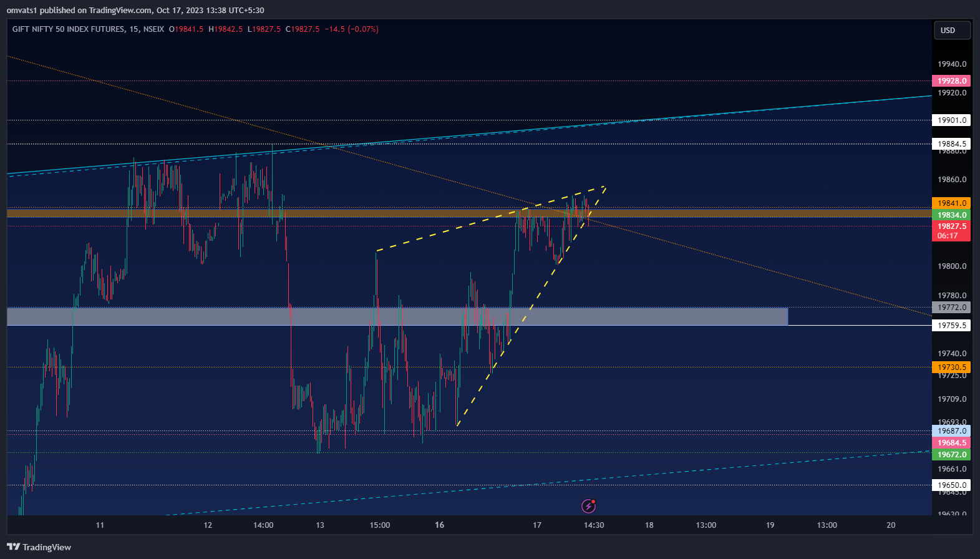Click the lightning bolt events icon

588,505
